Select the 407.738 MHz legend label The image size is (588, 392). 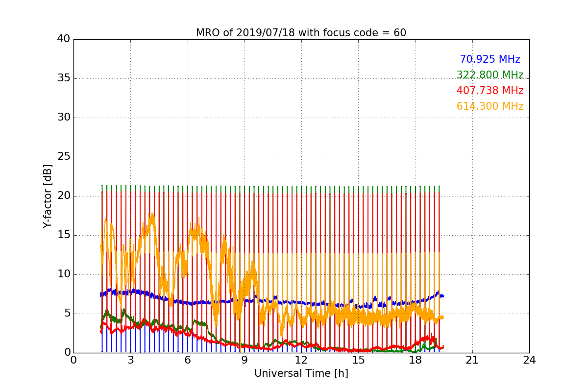click(490, 91)
